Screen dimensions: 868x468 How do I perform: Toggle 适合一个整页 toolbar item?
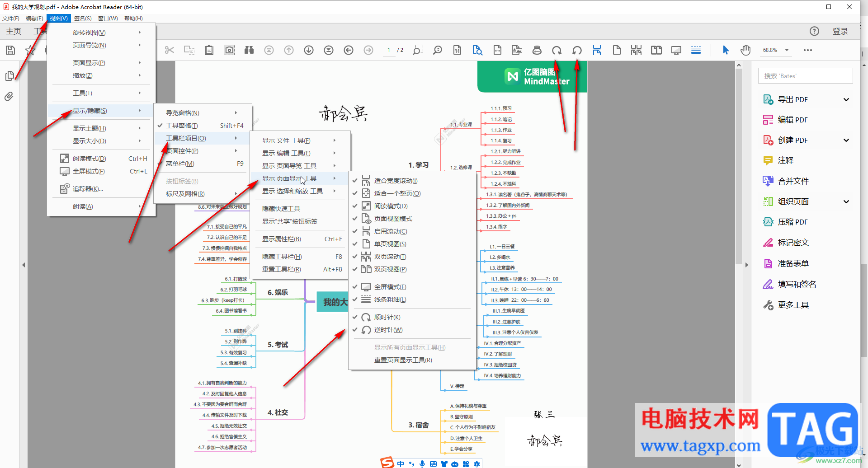(412, 193)
